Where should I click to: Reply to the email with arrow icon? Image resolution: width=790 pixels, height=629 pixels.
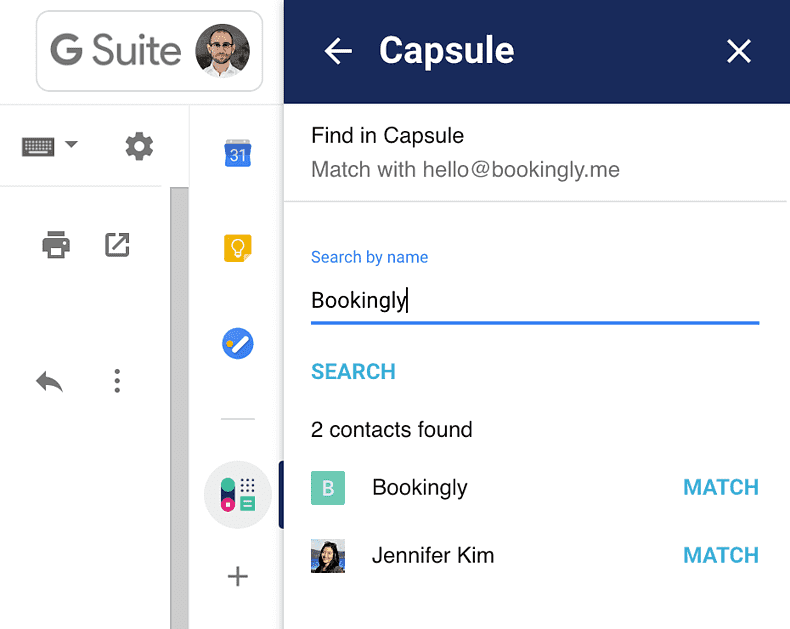(x=49, y=381)
